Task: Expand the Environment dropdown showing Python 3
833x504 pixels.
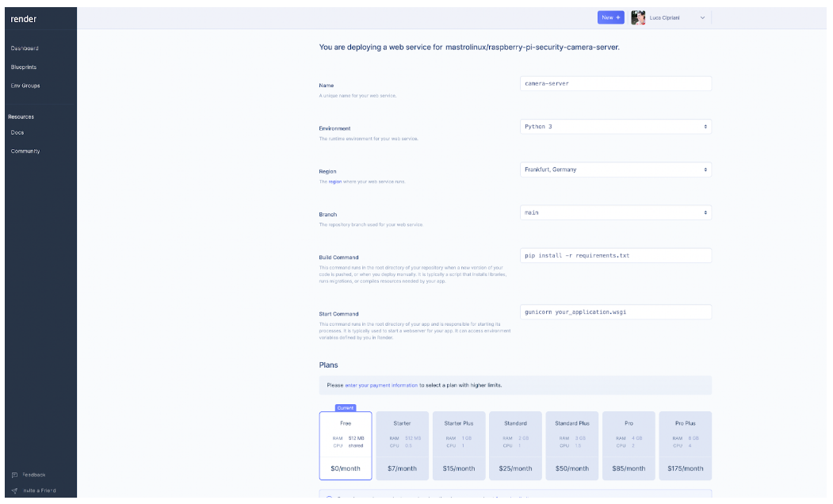Action: [x=616, y=127]
